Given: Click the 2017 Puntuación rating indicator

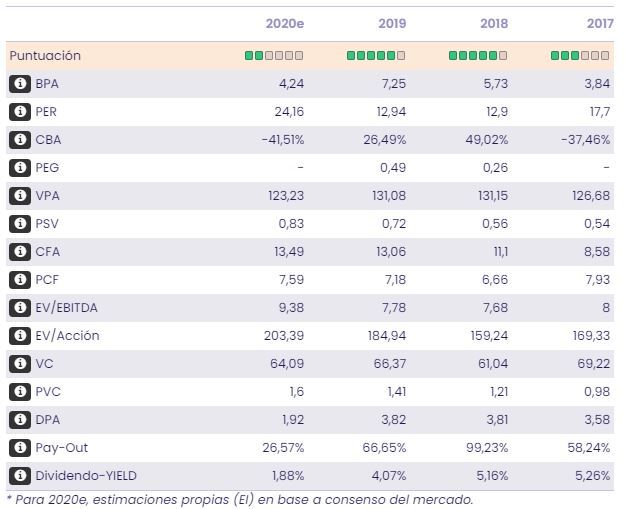Looking at the screenshot, I should pyautogui.click(x=580, y=56).
